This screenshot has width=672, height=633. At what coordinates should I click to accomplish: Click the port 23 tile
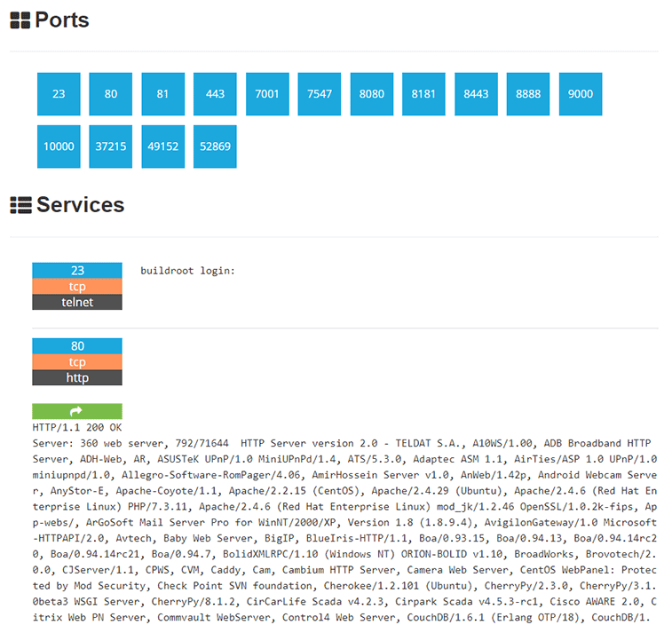(59, 94)
